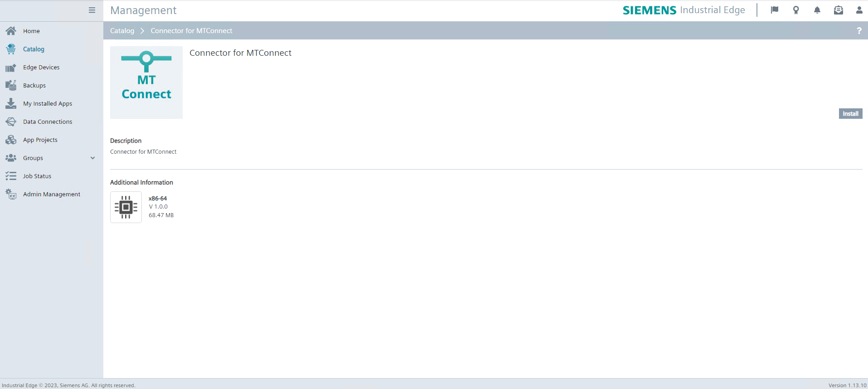Click Connector for MTConnect breadcrumb
Image resolution: width=868 pixels, height=389 pixels.
[x=191, y=30]
